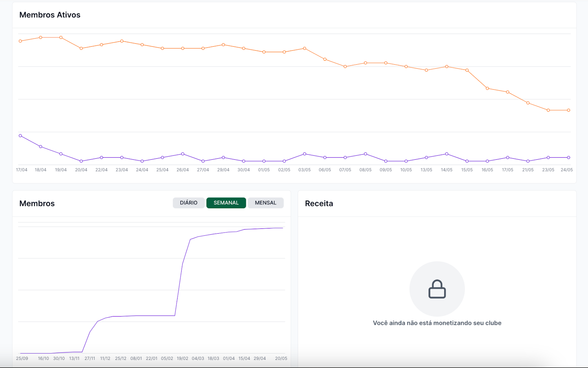588x368 pixels.
Task: Switch Membros chart to MENSAL view
Action: (266, 203)
